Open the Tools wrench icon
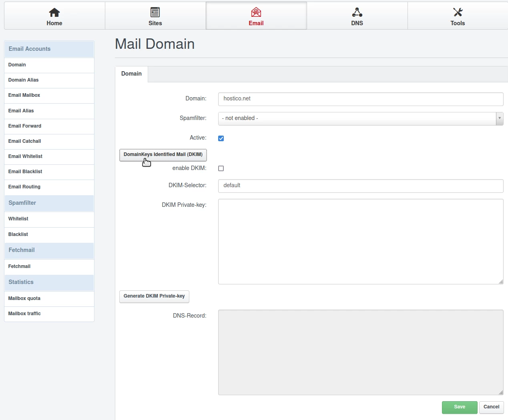The height and width of the screenshot is (420, 508). click(458, 12)
